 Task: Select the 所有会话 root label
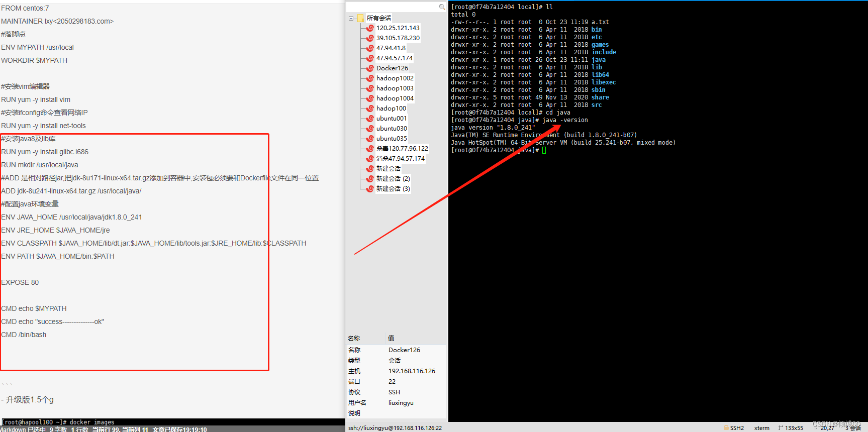[x=378, y=18]
